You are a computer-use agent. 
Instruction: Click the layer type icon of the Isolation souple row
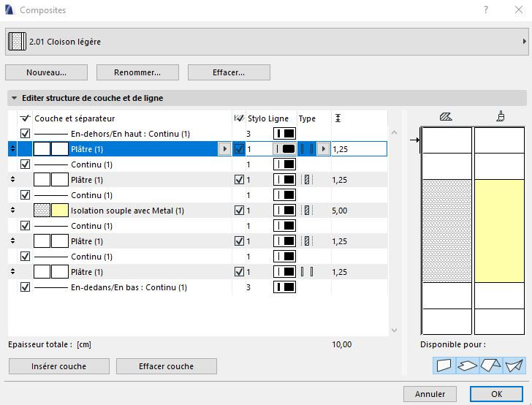pyautogui.click(x=307, y=211)
